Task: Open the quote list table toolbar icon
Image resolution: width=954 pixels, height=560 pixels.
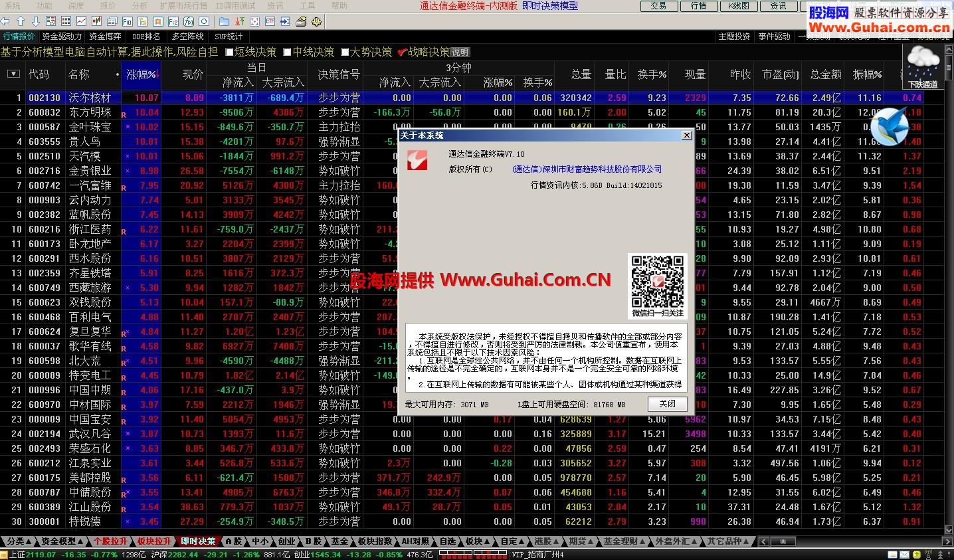Action: [66, 21]
